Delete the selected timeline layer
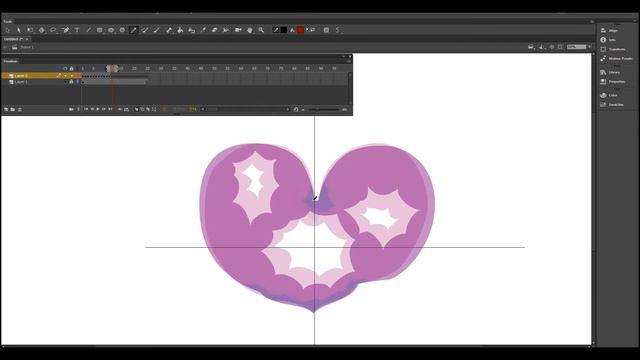This screenshot has height=360, width=640. (x=20, y=109)
